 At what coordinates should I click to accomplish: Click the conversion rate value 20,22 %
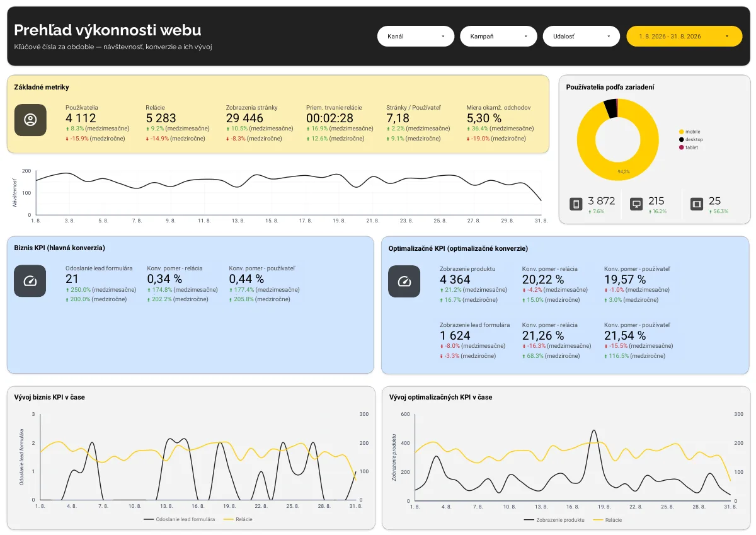tap(542, 279)
